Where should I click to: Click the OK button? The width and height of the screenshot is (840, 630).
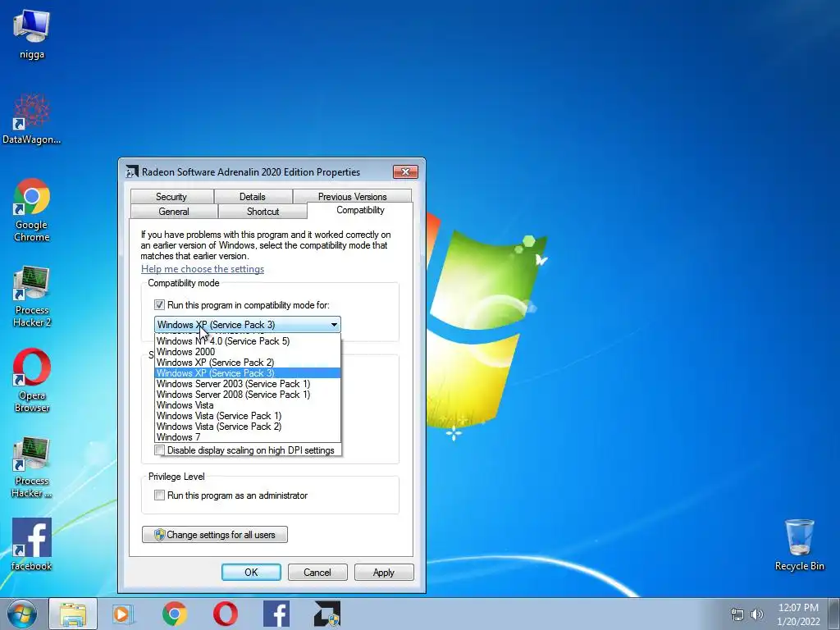(251, 572)
